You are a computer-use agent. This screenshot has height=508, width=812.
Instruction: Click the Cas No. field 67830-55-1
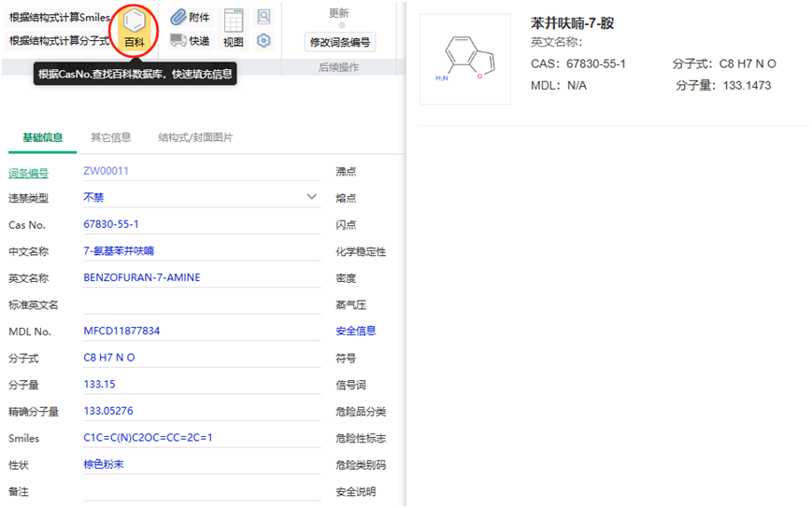tap(202, 224)
